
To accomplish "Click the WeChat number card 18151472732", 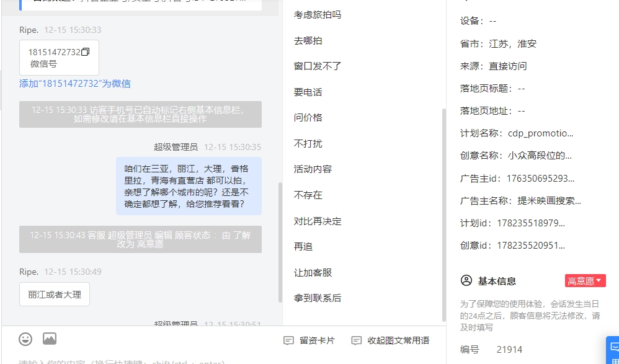I will tap(59, 58).
